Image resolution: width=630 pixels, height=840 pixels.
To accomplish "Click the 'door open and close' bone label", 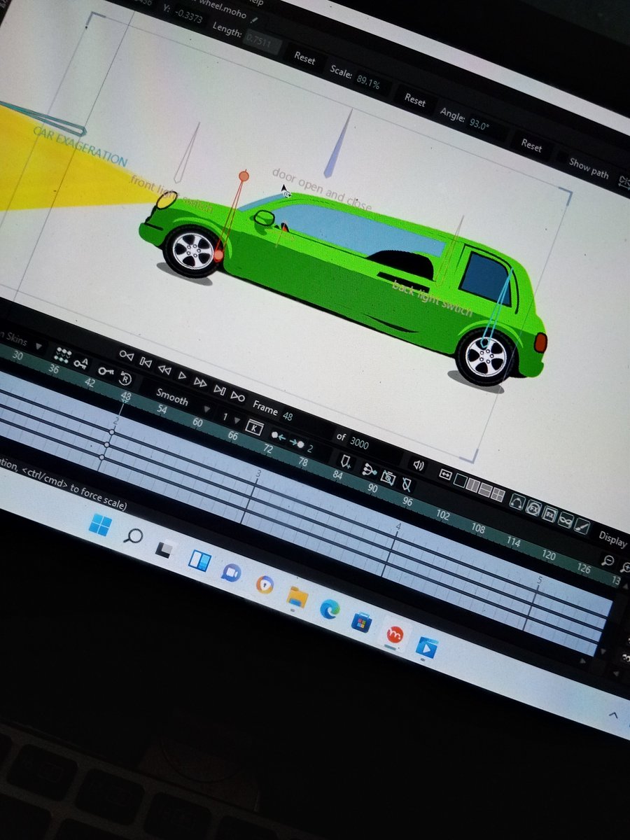I will pyautogui.click(x=322, y=190).
